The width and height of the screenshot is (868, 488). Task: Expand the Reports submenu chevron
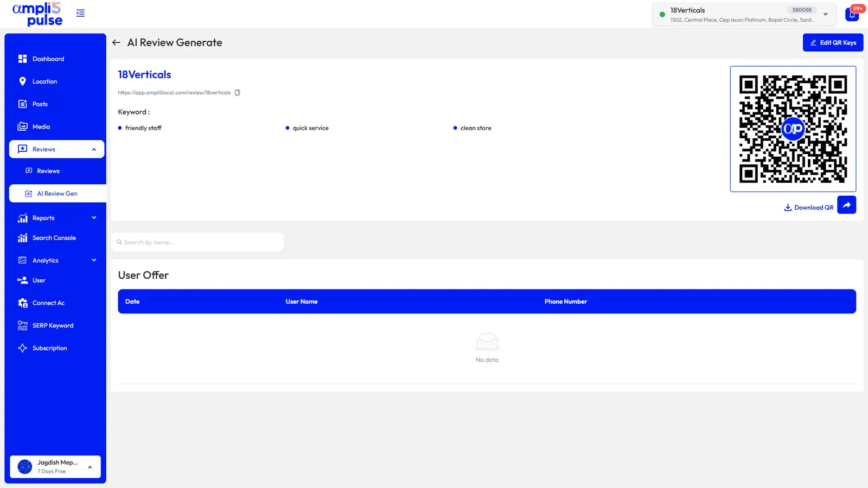(94, 218)
